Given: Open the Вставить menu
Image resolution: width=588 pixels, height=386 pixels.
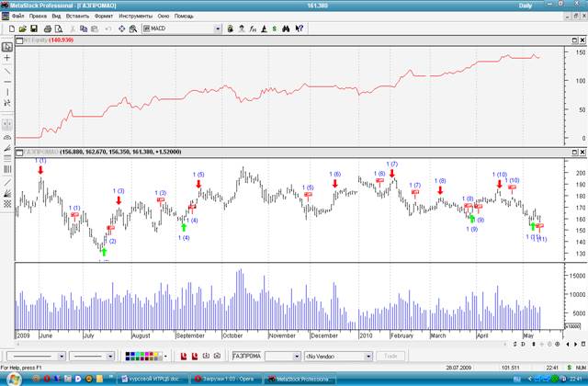Looking at the screenshot, I should (77, 17).
